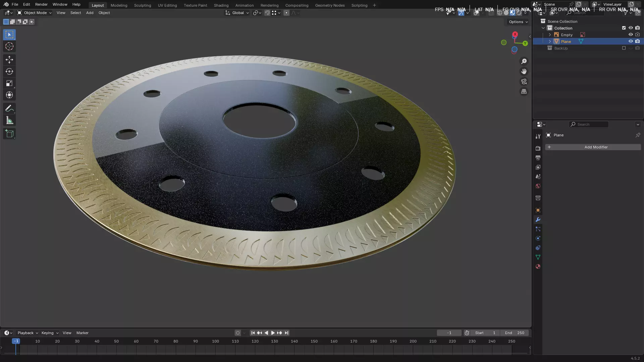Select the Transform tool
The width and height of the screenshot is (644, 362).
9,95
